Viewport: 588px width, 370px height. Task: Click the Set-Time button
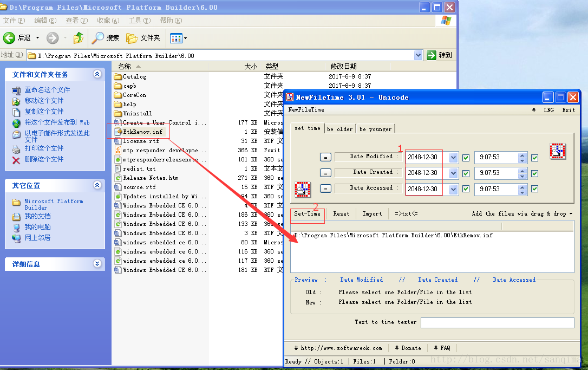[307, 213]
